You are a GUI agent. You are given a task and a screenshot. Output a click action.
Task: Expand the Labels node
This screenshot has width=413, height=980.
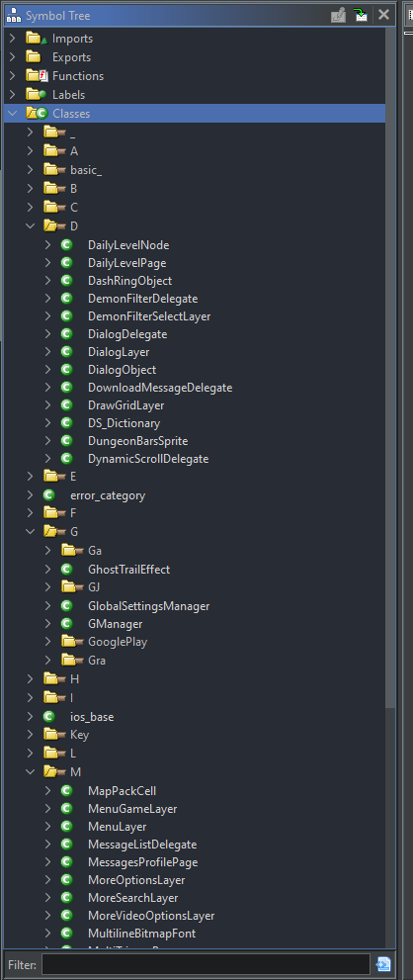12,95
